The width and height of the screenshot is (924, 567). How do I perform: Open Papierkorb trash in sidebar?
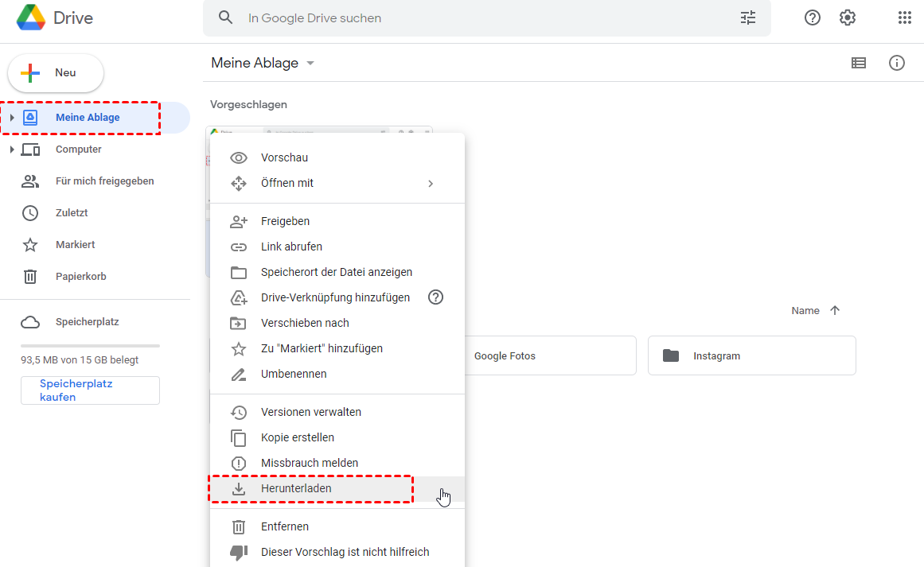80,277
